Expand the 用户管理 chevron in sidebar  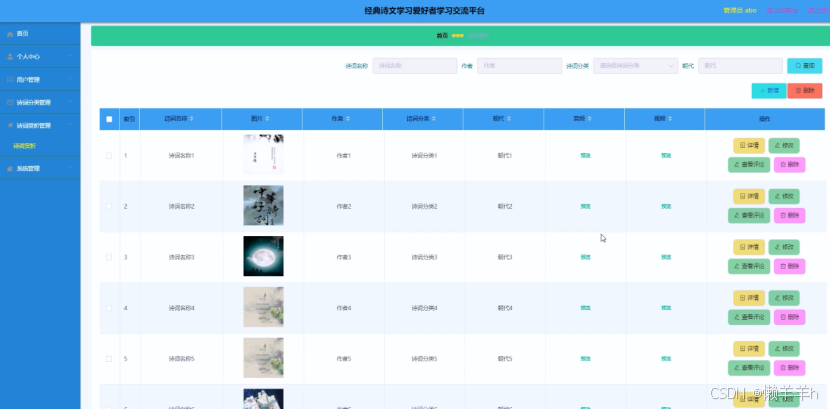coord(70,79)
